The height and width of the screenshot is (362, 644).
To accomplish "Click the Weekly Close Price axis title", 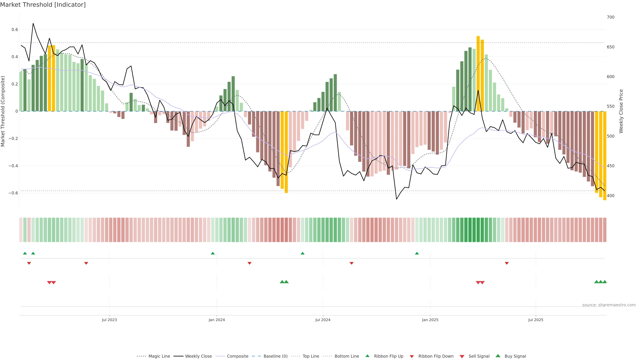I will (621, 111).
